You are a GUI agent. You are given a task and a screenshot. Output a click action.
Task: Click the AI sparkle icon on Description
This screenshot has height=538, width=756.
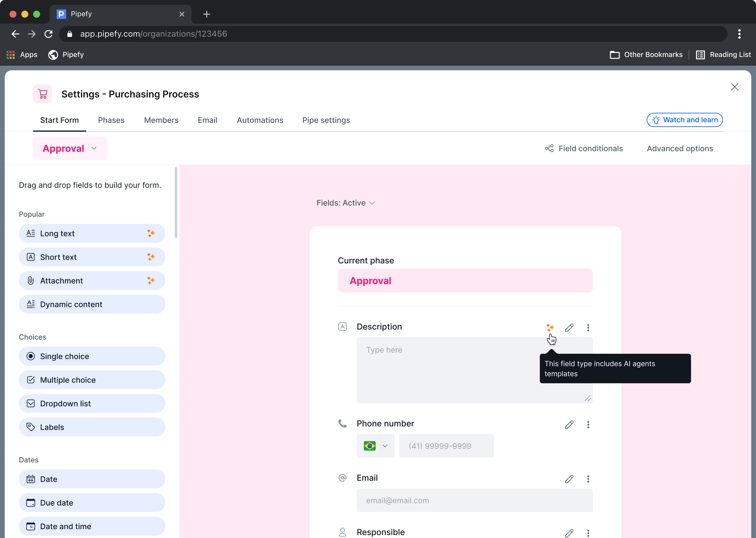click(550, 327)
